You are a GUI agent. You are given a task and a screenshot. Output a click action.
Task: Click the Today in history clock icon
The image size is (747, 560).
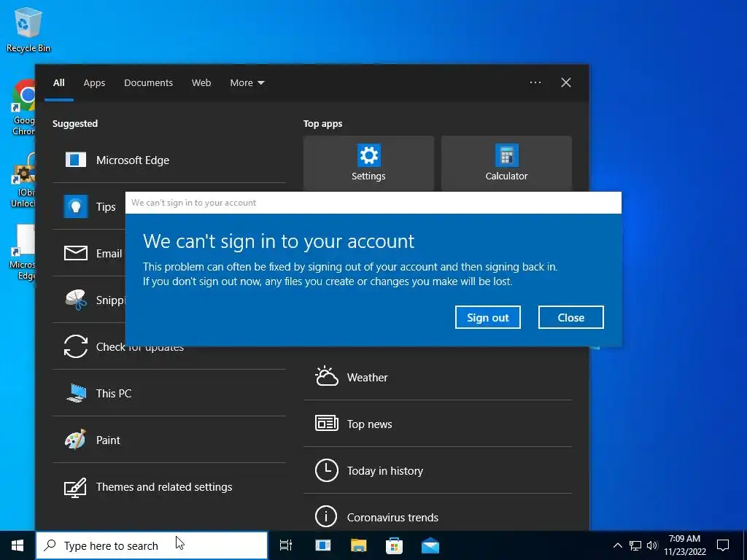click(x=327, y=470)
